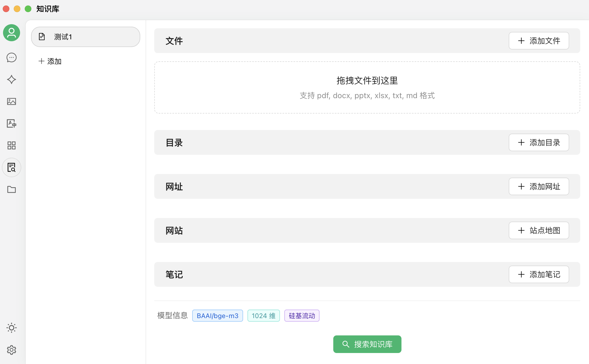Click the green user avatar icon
The image size is (589, 364).
[12, 33]
